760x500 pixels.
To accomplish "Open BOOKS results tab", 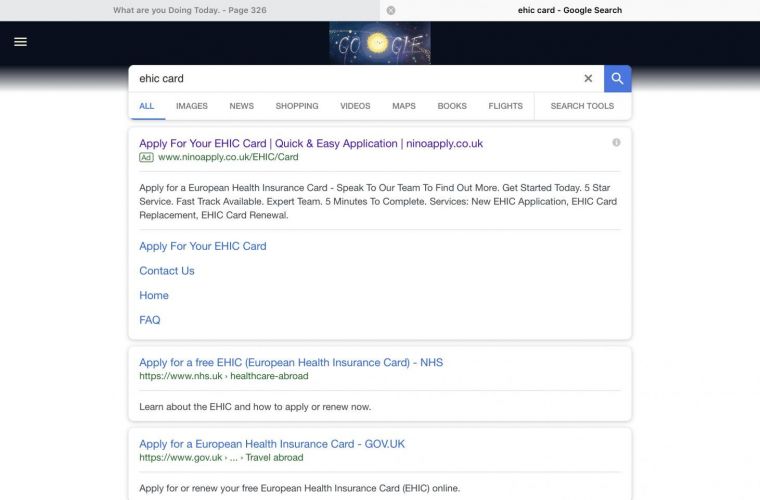I will (452, 106).
